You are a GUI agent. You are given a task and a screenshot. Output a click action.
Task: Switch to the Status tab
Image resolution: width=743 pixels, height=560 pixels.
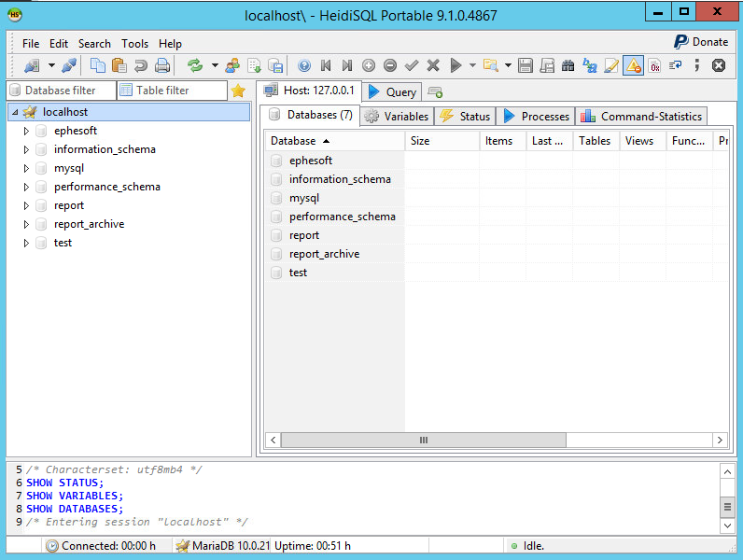(466, 117)
